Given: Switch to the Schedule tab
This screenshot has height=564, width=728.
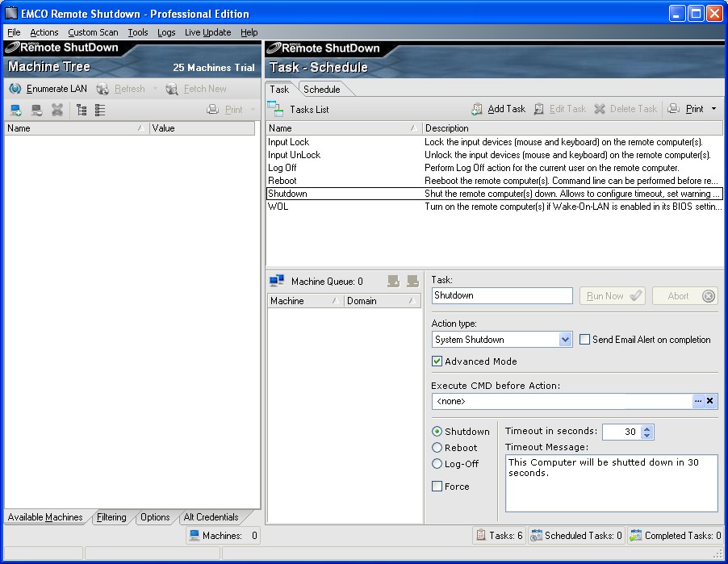Looking at the screenshot, I should click(x=322, y=89).
